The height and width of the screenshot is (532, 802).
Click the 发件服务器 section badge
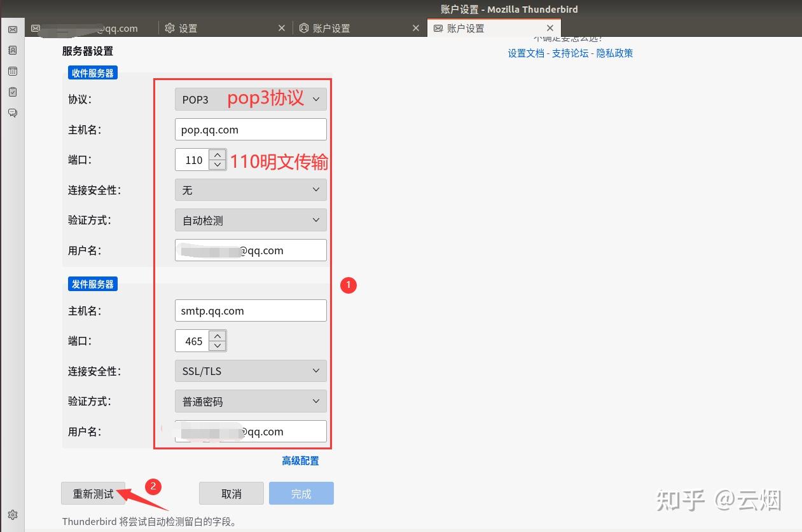(x=92, y=283)
